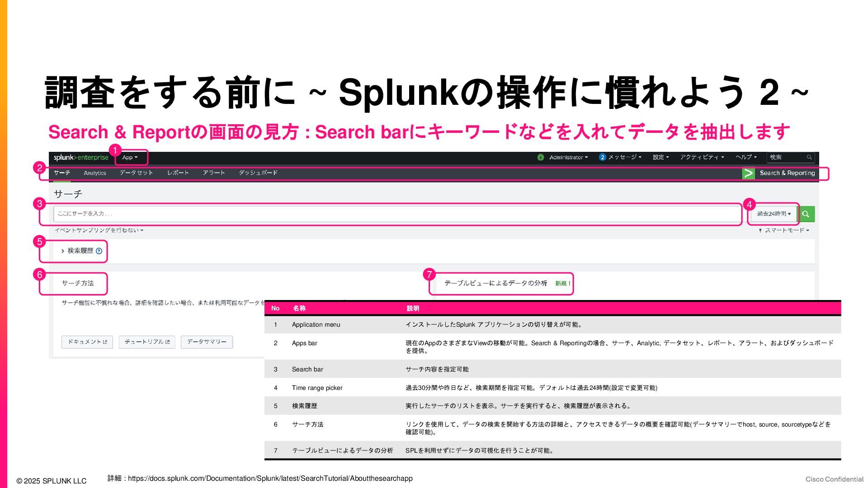868x488 pixels.
Task: Click the splunk>enterprise logo
Action: click(x=81, y=157)
